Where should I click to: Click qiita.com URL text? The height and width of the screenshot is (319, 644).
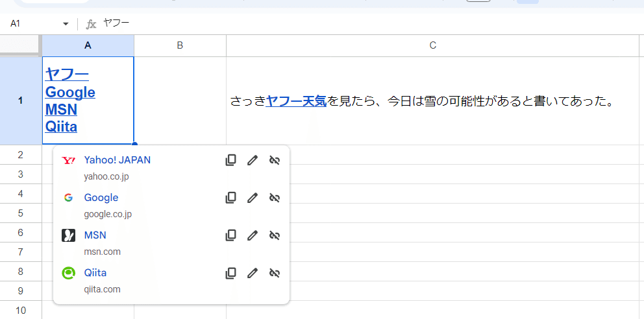(x=103, y=289)
